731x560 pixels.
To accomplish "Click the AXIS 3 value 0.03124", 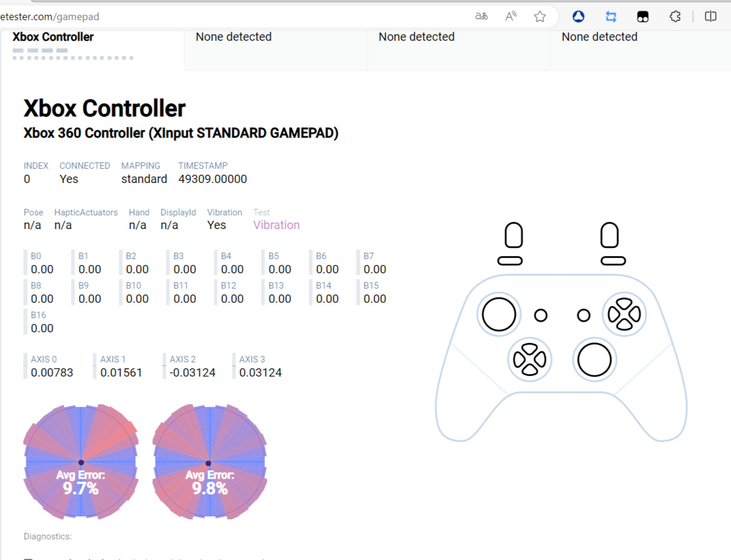I will click(260, 372).
